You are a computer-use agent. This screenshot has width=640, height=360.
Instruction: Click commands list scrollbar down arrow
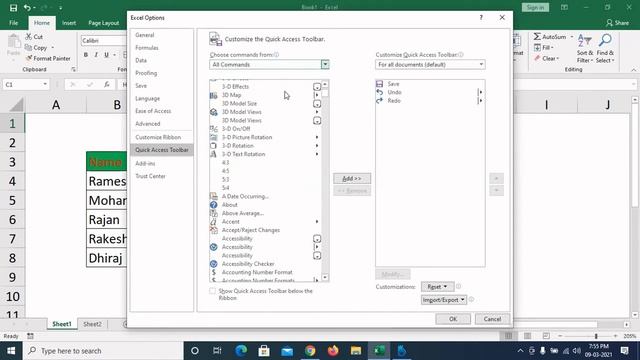325,278
